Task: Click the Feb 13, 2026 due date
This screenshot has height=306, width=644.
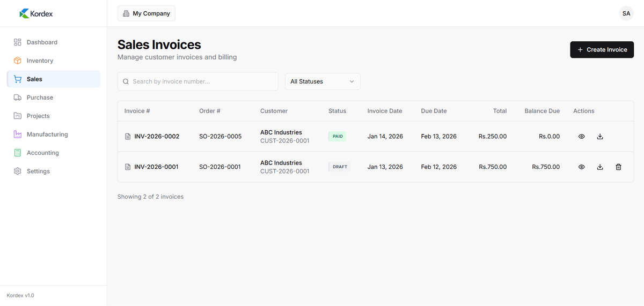Action: click(x=439, y=137)
